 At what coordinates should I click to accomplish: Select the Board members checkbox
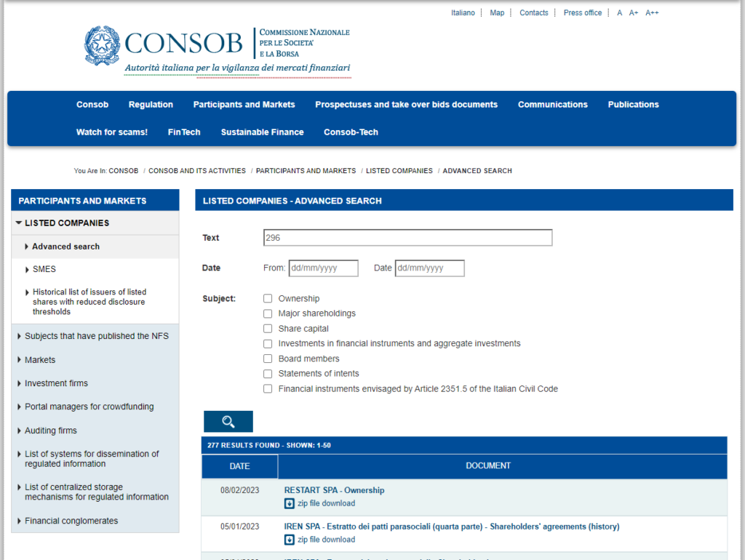coord(268,359)
